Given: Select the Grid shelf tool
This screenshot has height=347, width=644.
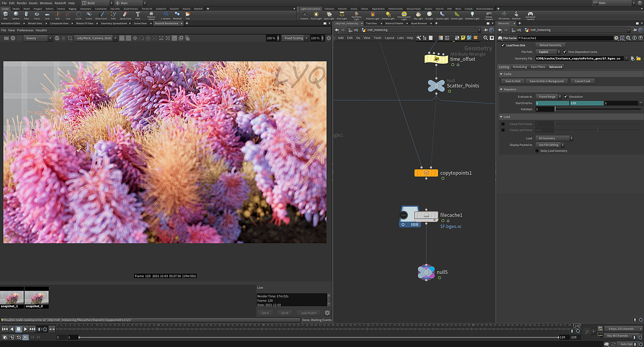Looking at the screenshot, I should [x=47, y=15].
